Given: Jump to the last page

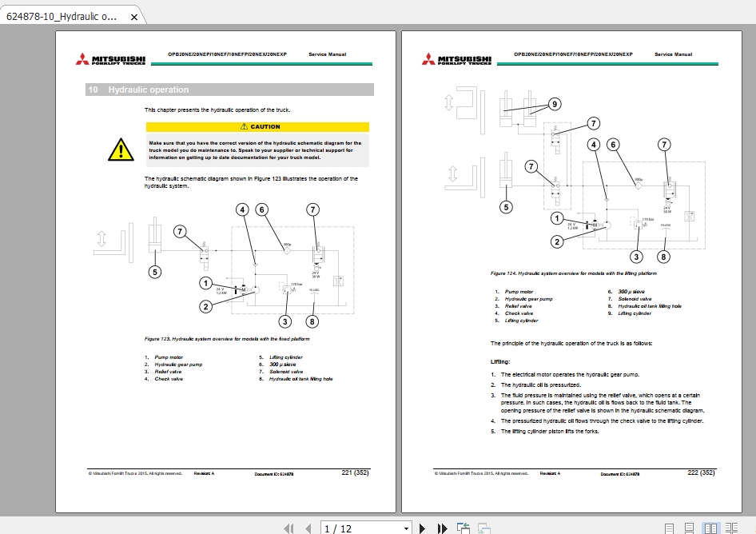Looking at the screenshot, I should pos(442,528).
